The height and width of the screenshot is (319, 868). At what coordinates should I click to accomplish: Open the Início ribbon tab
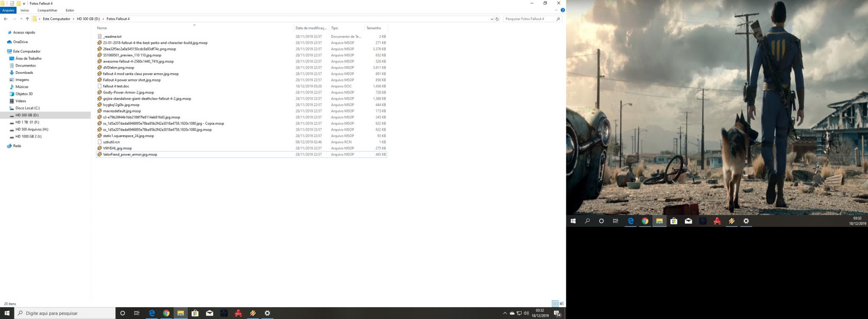click(25, 10)
